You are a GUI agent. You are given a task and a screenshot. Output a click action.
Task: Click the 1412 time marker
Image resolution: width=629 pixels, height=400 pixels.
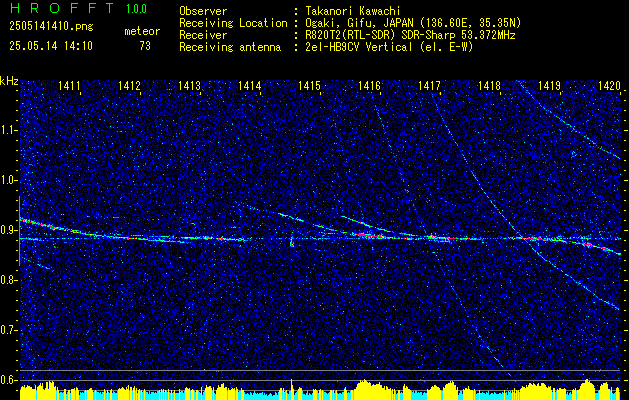(130, 85)
